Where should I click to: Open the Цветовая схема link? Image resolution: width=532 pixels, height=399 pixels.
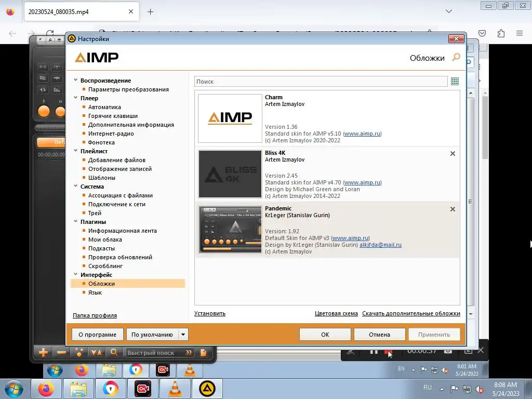click(336, 313)
